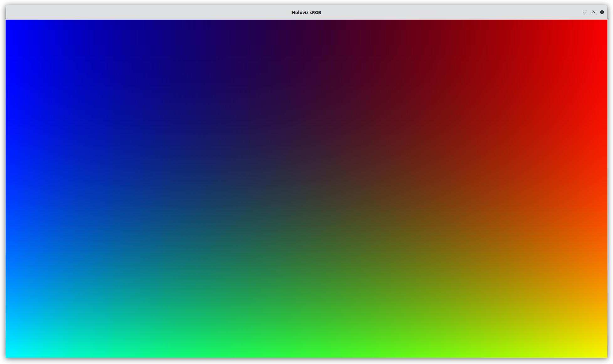Click the 'Holoviz sRGB' title text

306,13
